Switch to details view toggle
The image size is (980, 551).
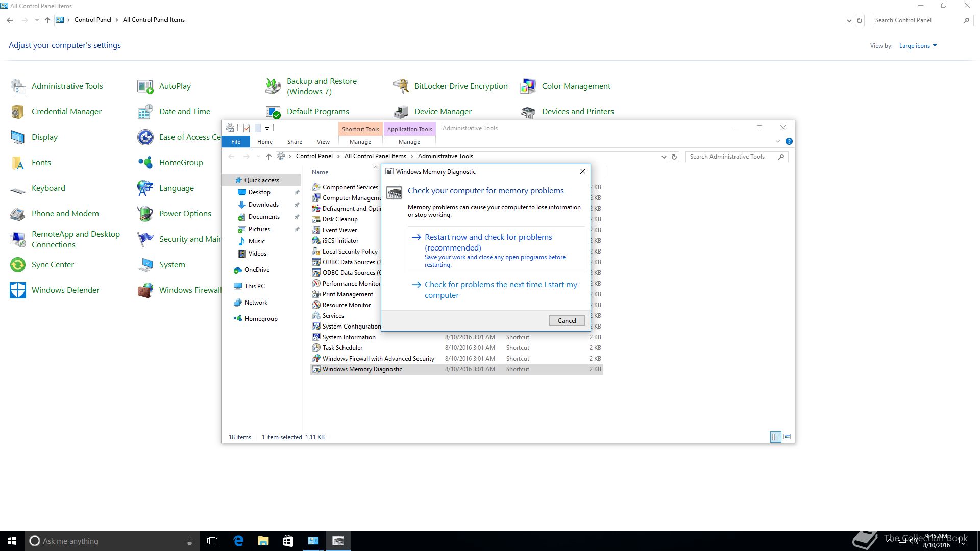tap(775, 437)
